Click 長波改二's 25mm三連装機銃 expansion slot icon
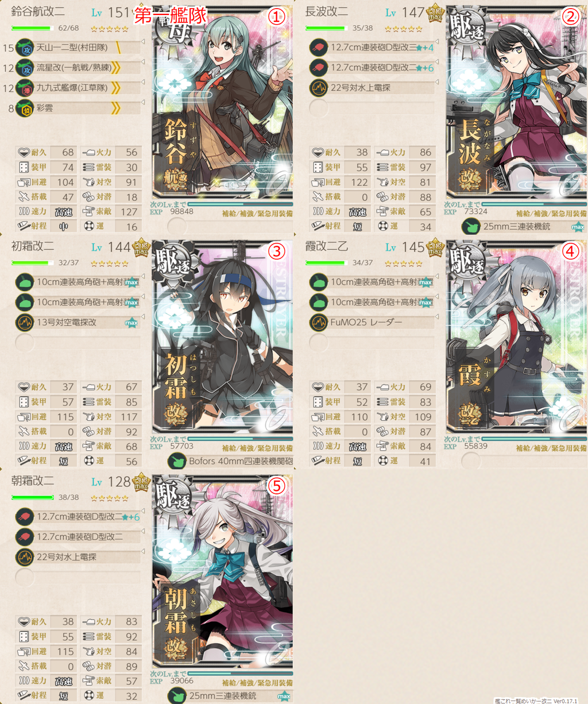Screen dimensions: 588x704 471,227
